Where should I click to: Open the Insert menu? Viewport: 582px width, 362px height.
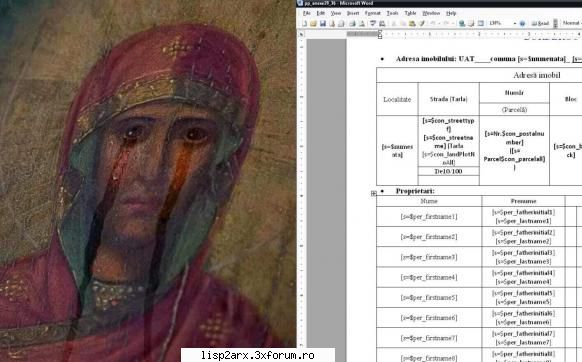[353, 13]
